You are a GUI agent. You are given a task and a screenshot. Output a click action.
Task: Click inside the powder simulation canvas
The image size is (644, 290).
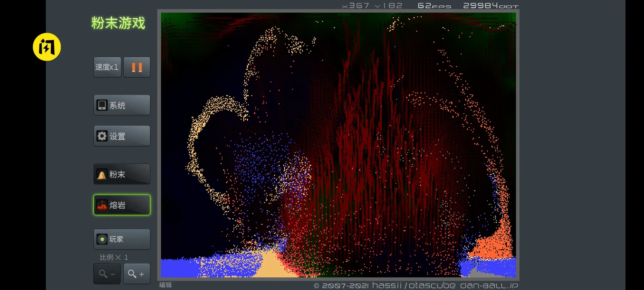(338, 145)
